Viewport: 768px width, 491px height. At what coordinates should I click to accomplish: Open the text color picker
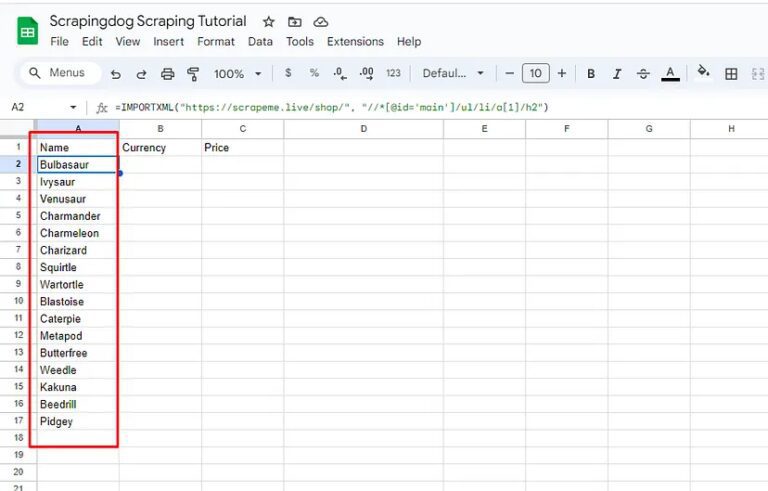pyautogui.click(x=670, y=74)
